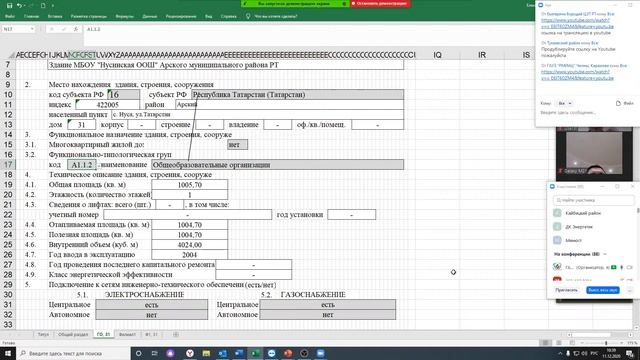The width and height of the screenshot is (640, 360).
Task: Switch to Normal view in status bar
Action: tap(545, 343)
